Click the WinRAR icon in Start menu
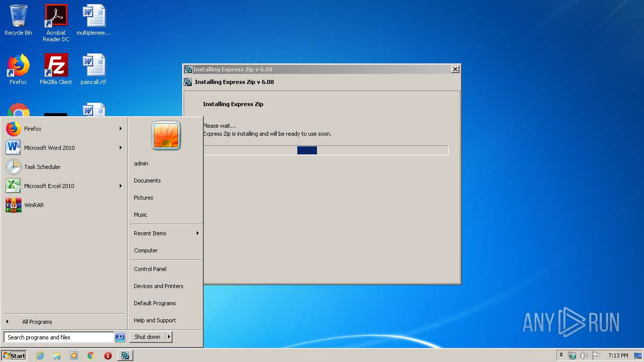644x362 pixels. pyautogui.click(x=14, y=205)
